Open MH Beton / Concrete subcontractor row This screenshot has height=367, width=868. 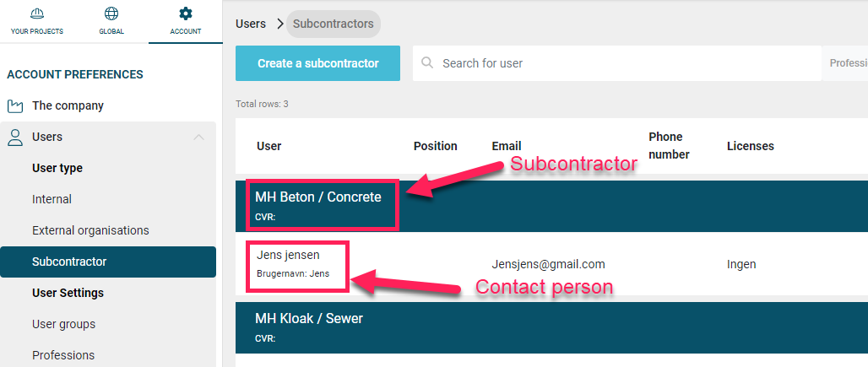[x=551, y=206]
